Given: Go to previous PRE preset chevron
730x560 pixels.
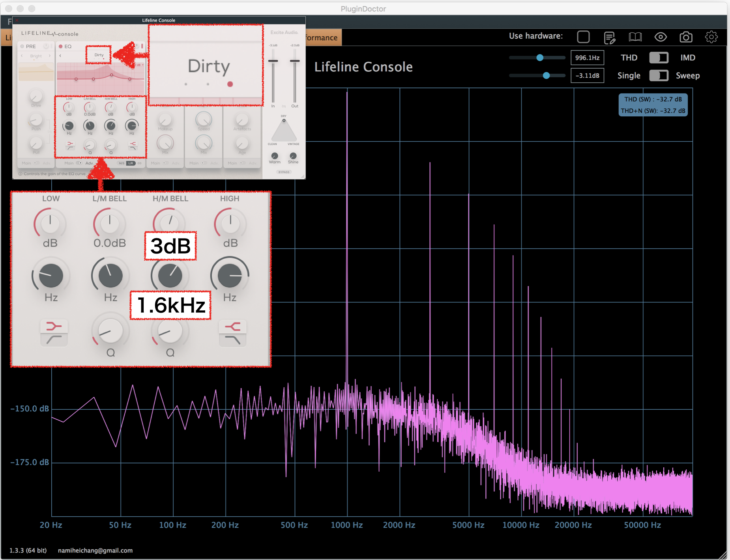Looking at the screenshot, I should (22, 56).
